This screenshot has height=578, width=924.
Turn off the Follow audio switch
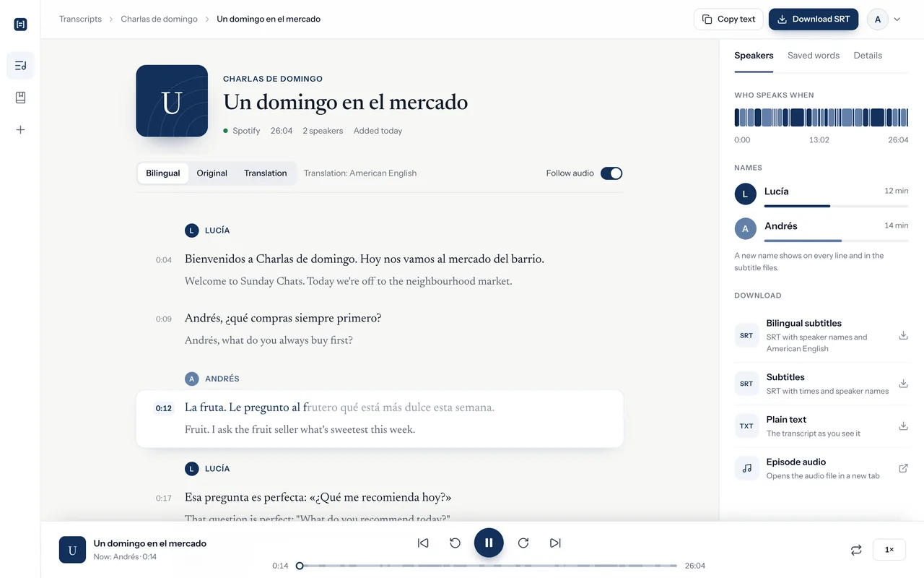point(611,173)
